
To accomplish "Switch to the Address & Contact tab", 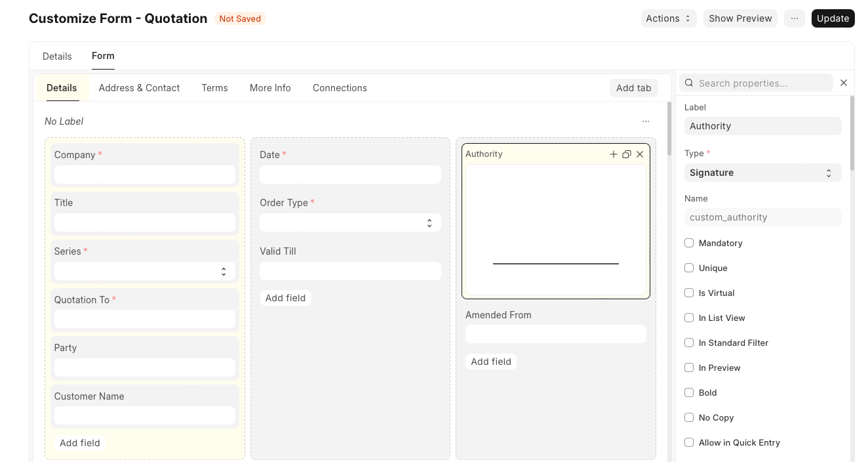I will [139, 88].
